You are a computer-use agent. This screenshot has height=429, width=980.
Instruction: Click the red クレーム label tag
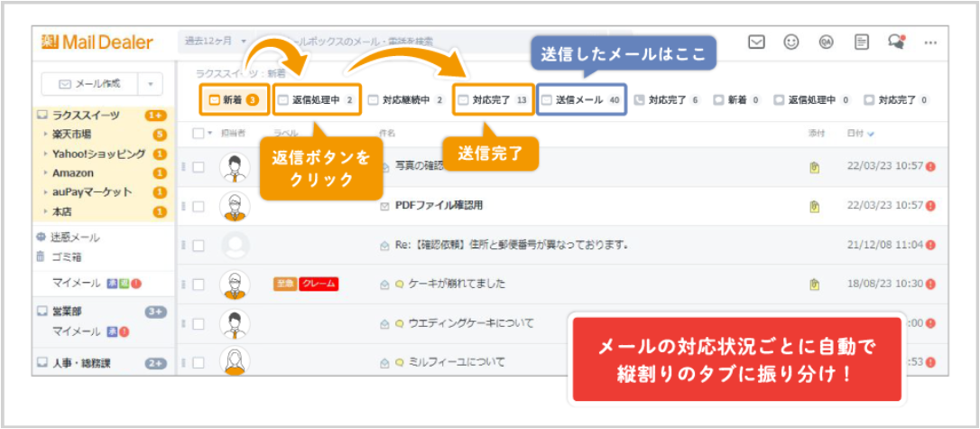(319, 284)
